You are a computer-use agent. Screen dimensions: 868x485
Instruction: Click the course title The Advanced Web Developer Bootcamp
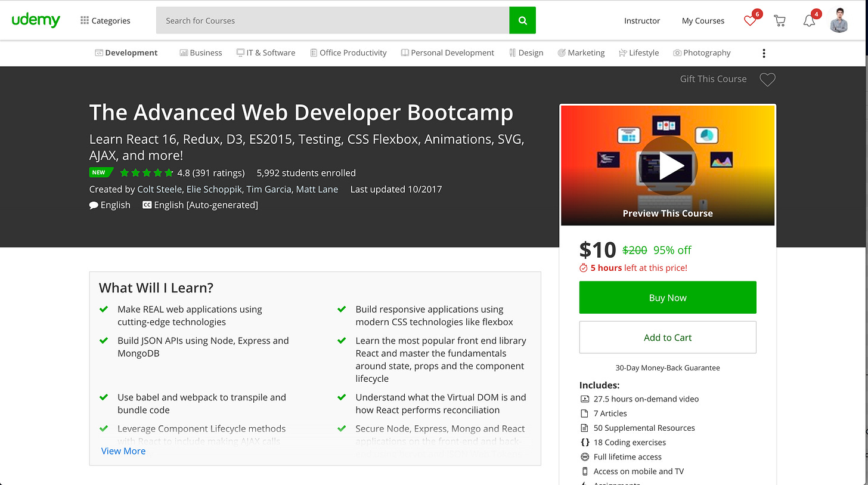click(301, 113)
